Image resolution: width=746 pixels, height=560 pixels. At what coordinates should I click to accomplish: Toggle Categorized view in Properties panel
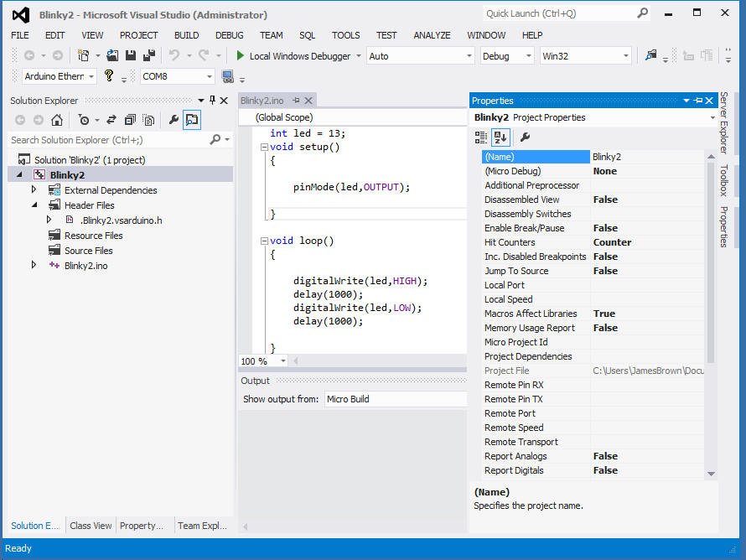pos(481,137)
